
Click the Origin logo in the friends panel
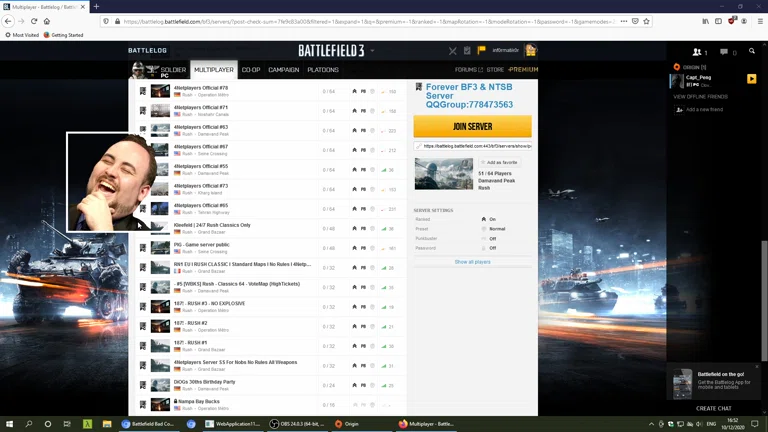coord(677,67)
